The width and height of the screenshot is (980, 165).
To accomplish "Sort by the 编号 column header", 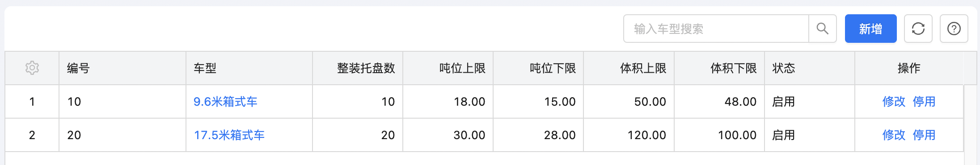I will point(79,68).
